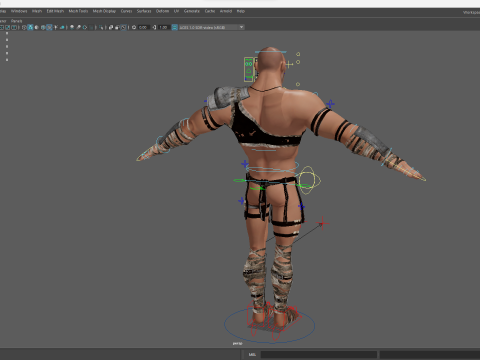Toggle multisample anti-aliasing icon
480x360 pixels.
click(x=85, y=27)
